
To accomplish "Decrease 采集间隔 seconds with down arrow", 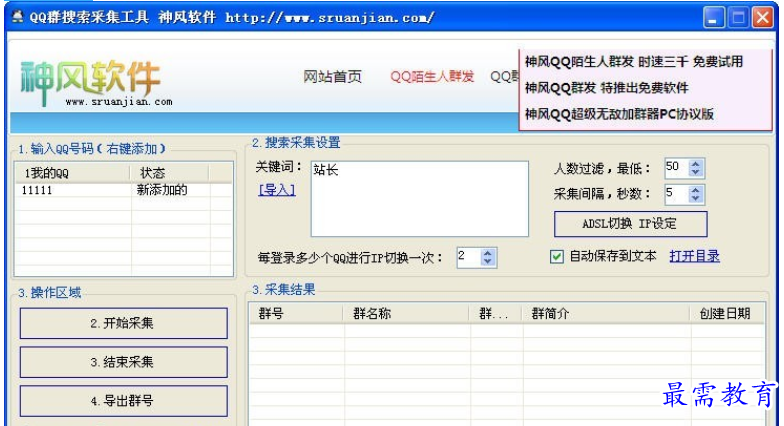I will tap(696, 198).
